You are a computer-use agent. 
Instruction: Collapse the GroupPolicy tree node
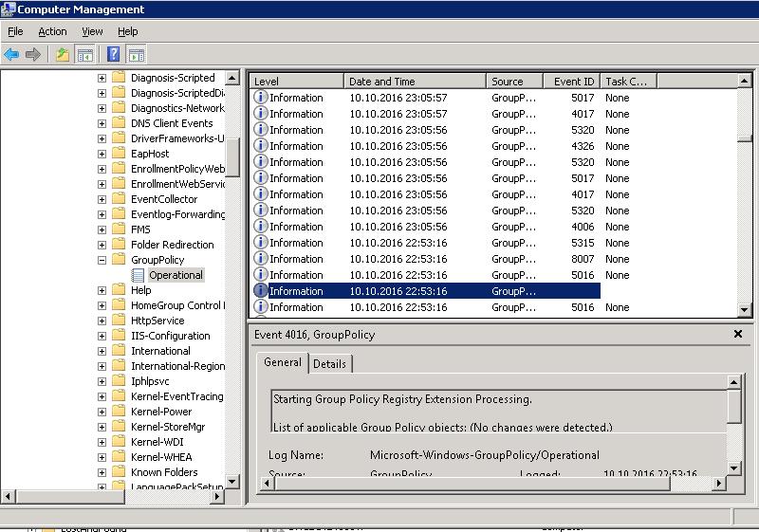click(x=102, y=260)
